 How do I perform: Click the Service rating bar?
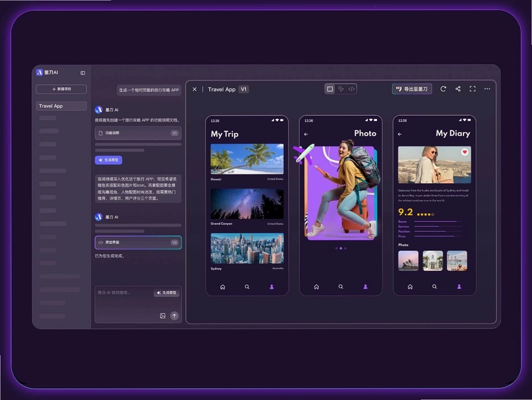tap(438, 226)
